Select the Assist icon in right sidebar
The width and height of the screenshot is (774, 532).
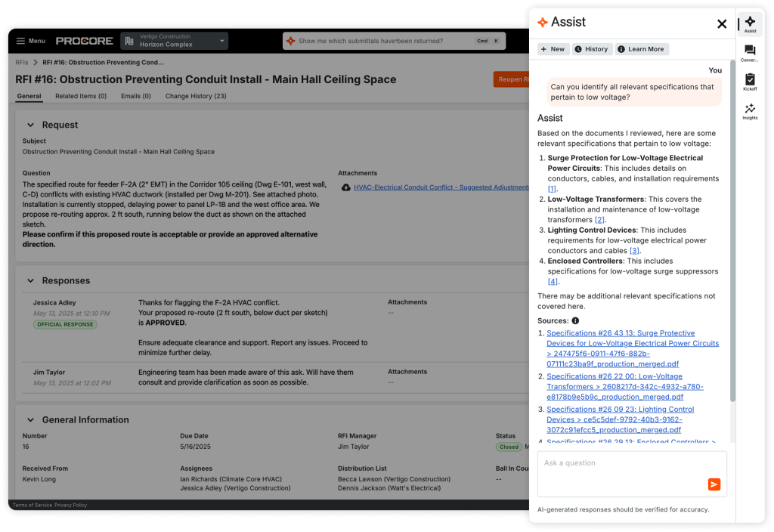click(x=751, y=24)
